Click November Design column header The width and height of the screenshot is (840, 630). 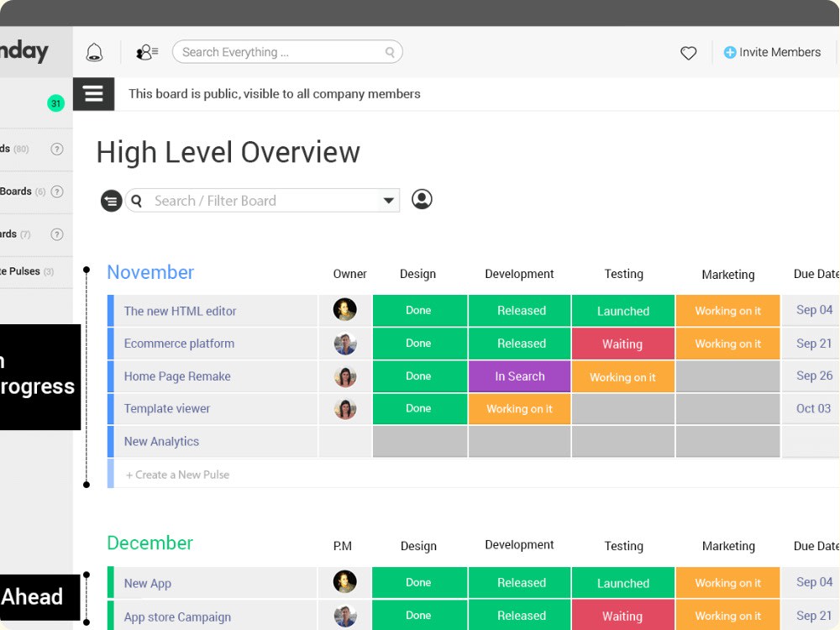click(x=417, y=274)
